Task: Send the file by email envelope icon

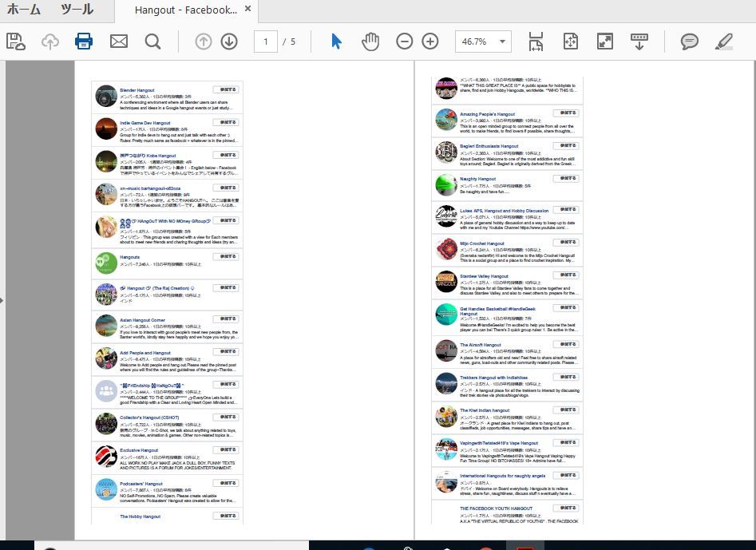Action: [119, 42]
